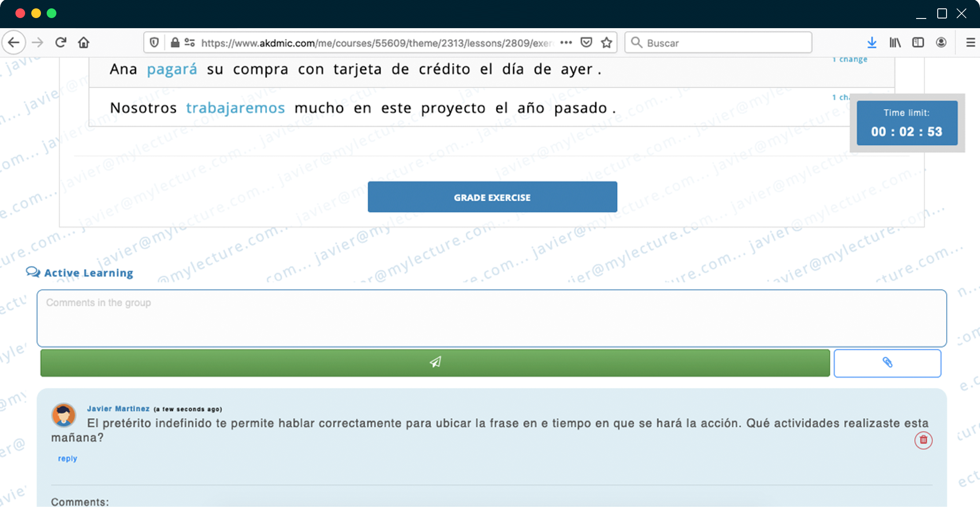980x520 pixels.
Task: Click the Javier Martinez username
Action: pyautogui.click(x=118, y=409)
